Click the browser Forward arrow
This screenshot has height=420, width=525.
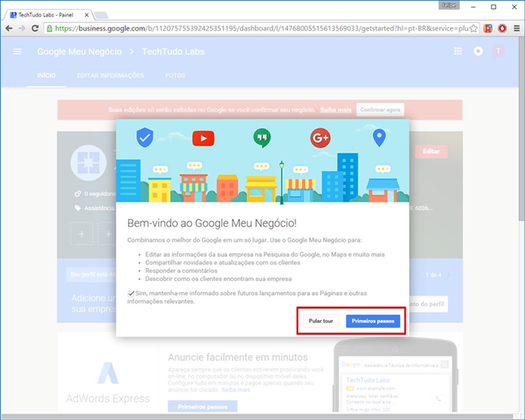[x=22, y=28]
